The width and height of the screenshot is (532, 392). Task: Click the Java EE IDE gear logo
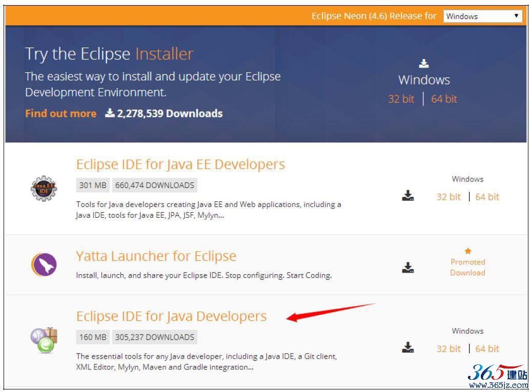point(44,188)
